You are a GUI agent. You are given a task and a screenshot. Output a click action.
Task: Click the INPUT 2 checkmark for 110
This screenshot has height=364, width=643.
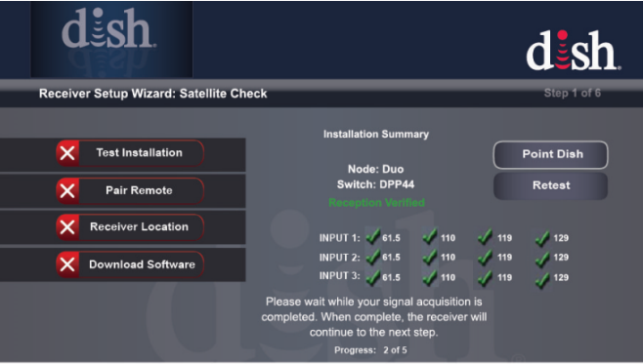tap(430, 257)
